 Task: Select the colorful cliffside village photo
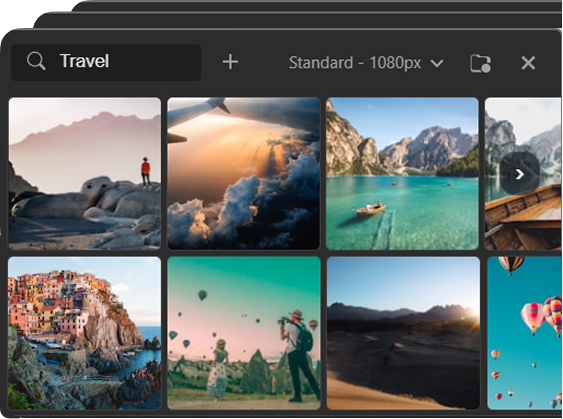point(85,333)
